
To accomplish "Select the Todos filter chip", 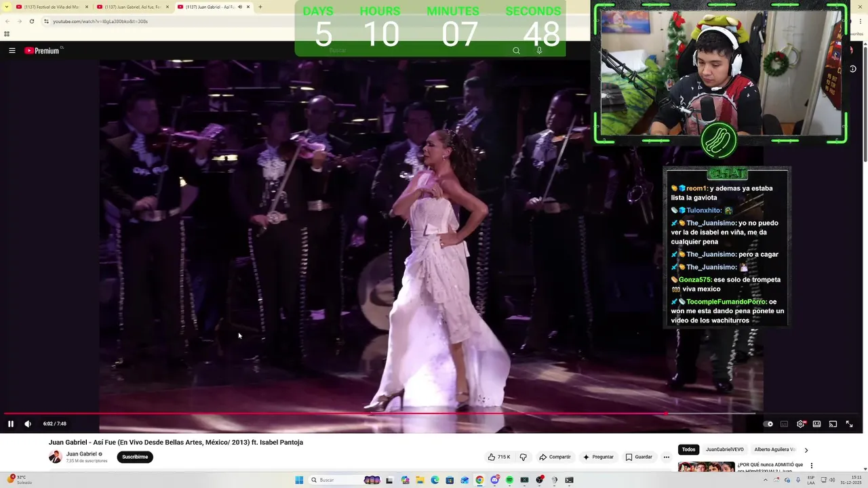I will 688,449.
